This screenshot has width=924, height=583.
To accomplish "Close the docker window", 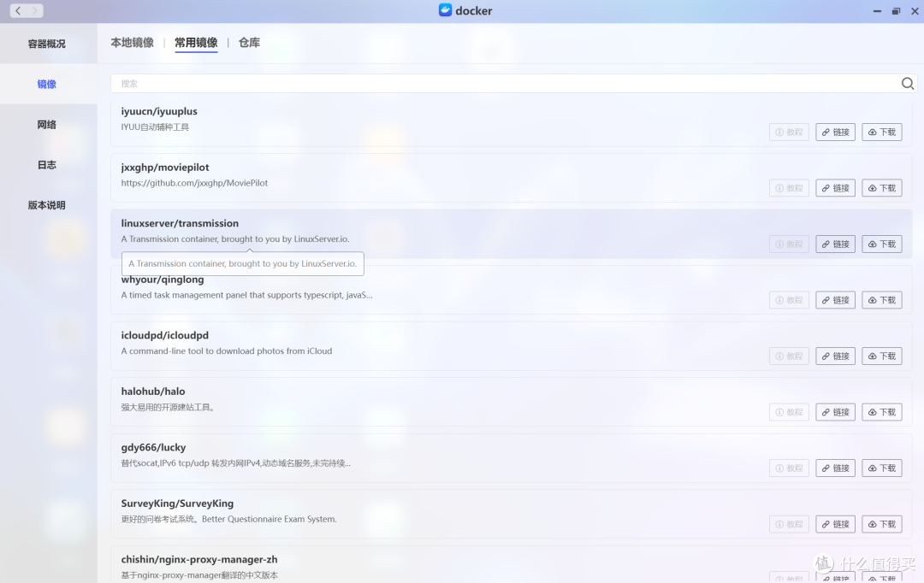I will (x=915, y=10).
